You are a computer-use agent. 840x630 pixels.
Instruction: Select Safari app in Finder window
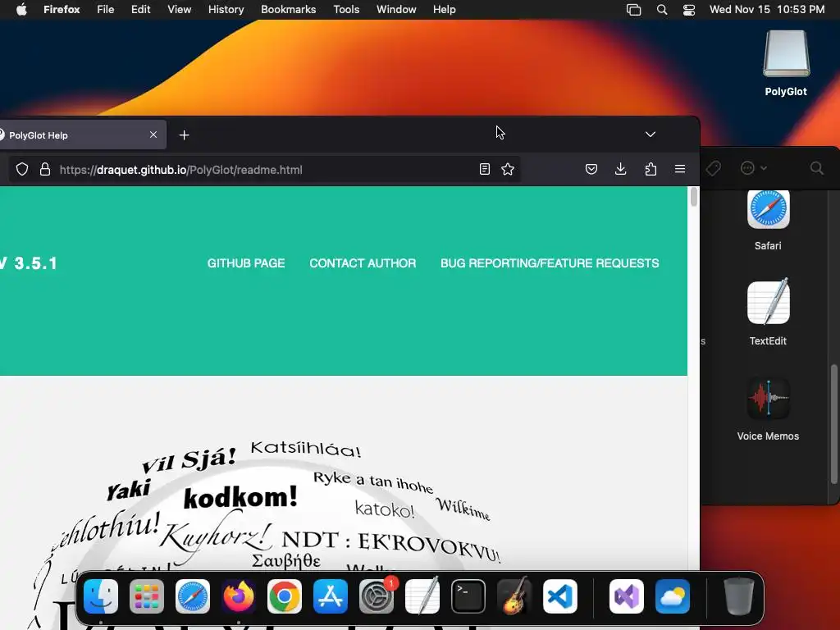point(768,220)
